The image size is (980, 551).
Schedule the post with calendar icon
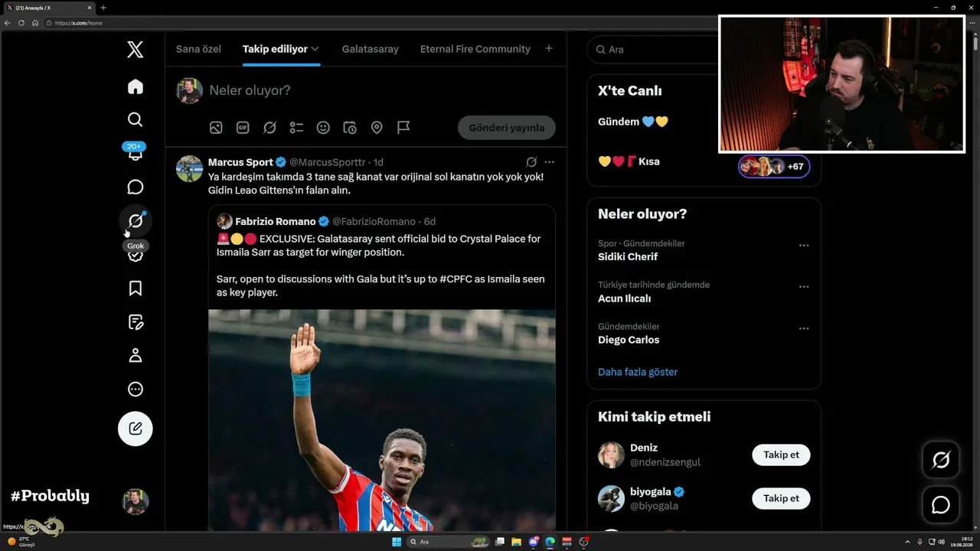350,128
